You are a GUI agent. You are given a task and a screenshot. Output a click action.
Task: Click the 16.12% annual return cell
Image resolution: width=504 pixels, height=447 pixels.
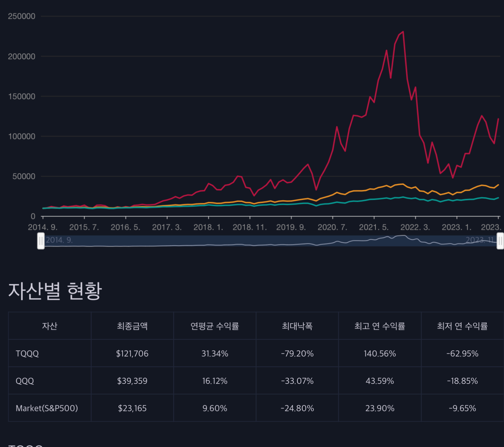(x=215, y=381)
